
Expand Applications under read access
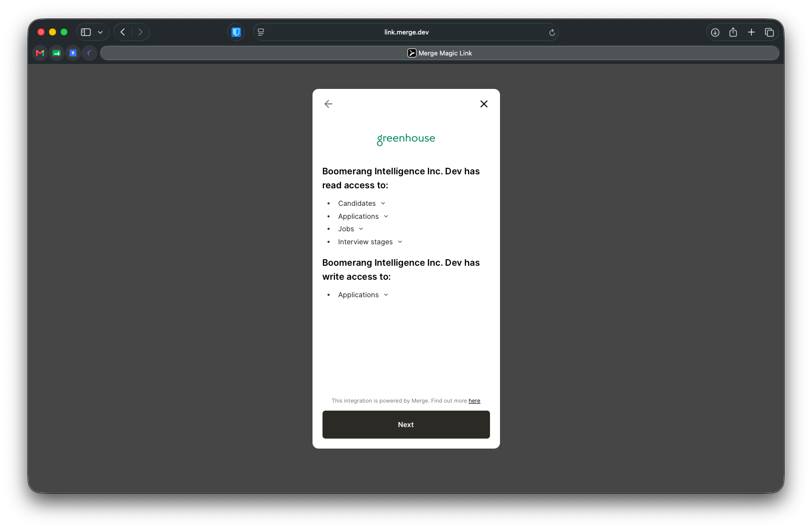386,216
